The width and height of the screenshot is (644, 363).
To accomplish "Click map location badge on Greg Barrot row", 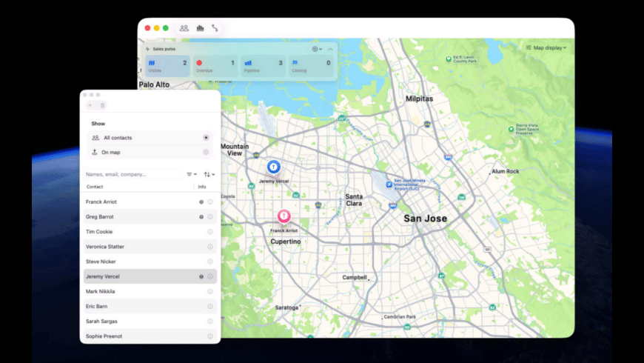I will [201, 216].
